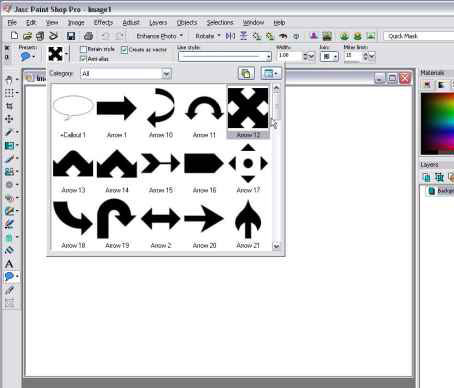This screenshot has width=454, height=388.
Task: Choose the Arrow 18 shape
Action: pyautogui.click(x=73, y=224)
